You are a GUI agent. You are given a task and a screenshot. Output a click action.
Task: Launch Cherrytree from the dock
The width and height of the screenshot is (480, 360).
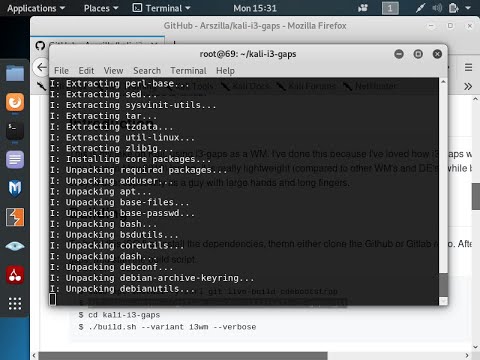click(15, 275)
